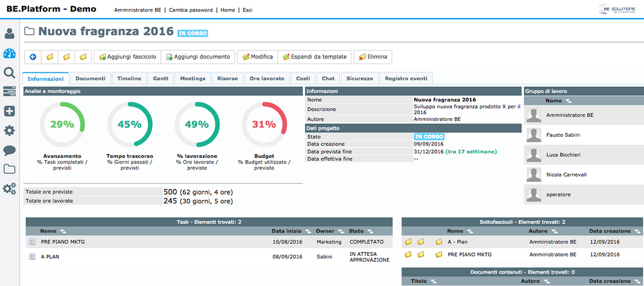This screenshot has height=286, width=644.
Task: Open the single gear settings icon
Action: (x=9, y=130)
